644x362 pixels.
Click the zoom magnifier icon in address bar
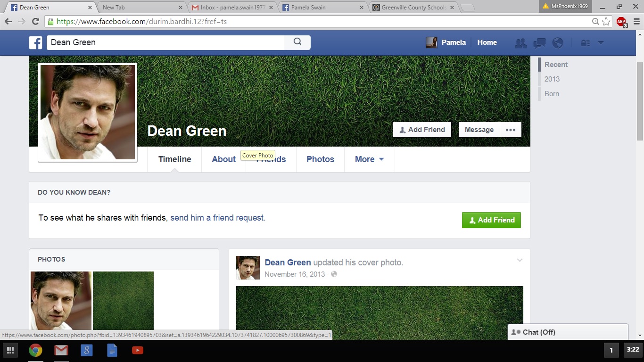click(595, 22)
